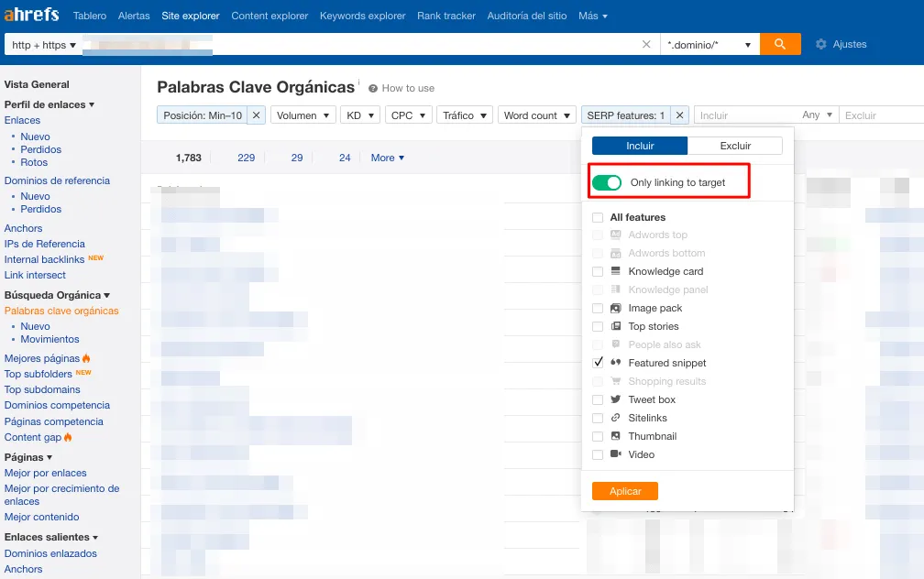
Task: Open Vista General in sidebar
Action: click(x=37, y=84)
